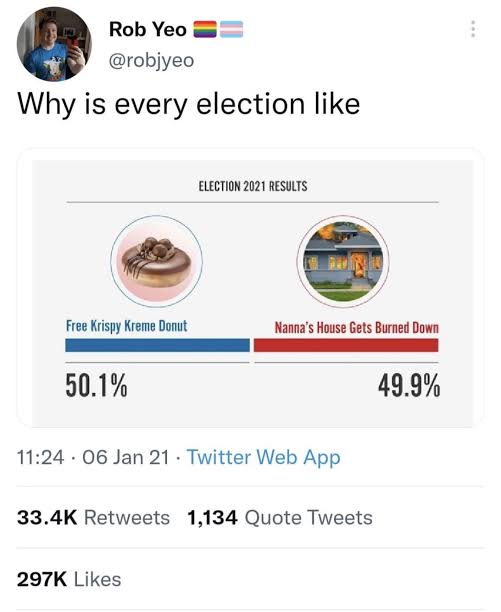Click the rainbow pride flag emoji

coord(205,29)
